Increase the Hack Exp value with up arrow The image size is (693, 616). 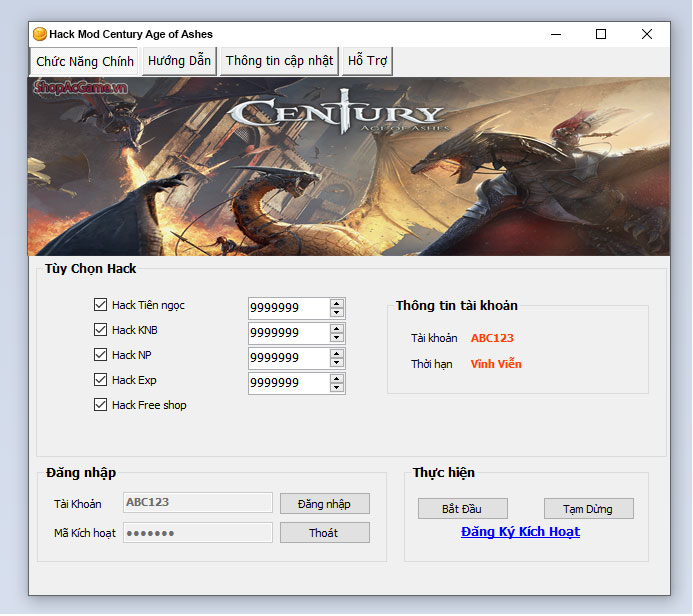pyautogui.click(x=337, y=379)
